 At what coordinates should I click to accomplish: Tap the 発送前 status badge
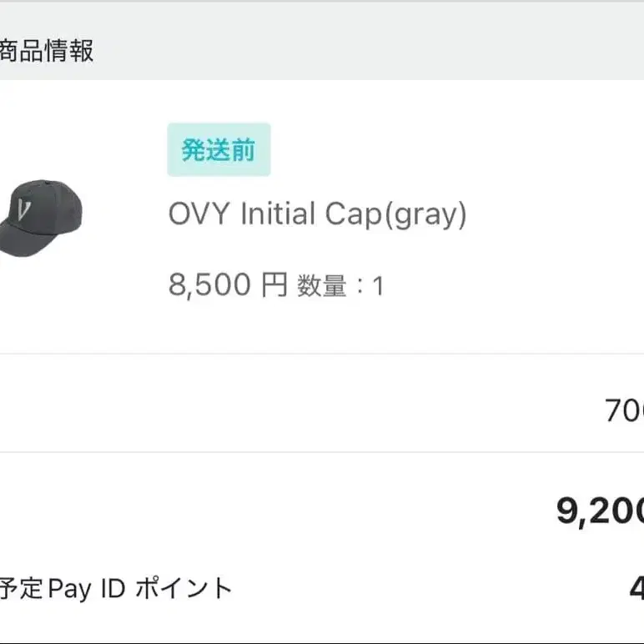[x=219, y=150]
